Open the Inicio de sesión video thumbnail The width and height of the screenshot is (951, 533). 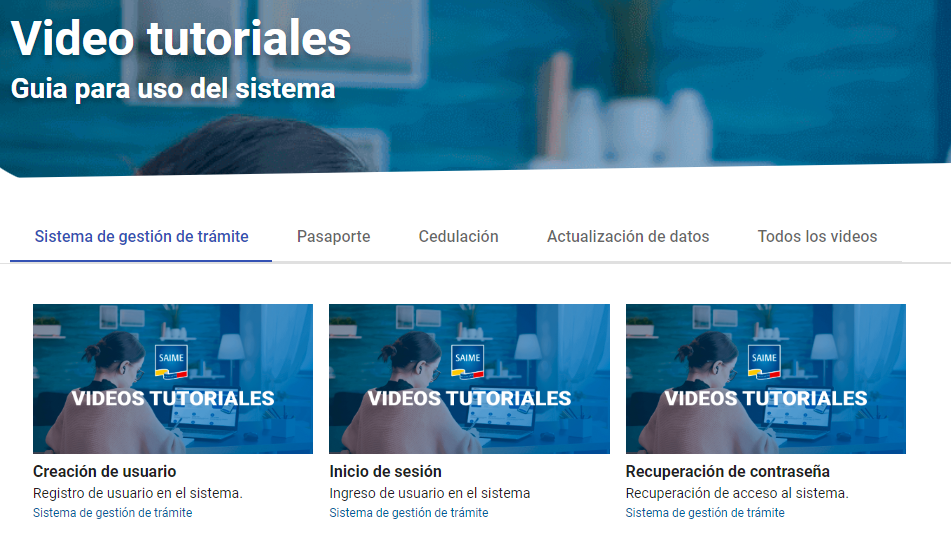pyautogui.click(x=469, y=379)
